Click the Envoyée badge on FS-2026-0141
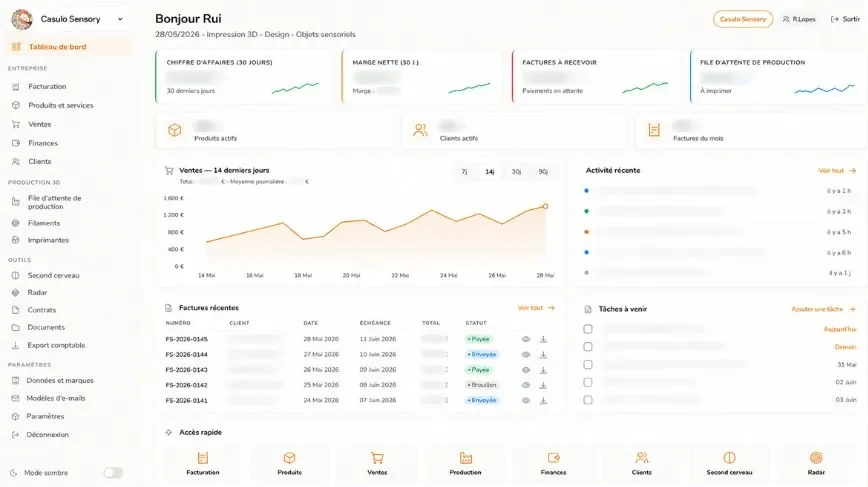This screenshot has width=868, height=487. point(482,400)
